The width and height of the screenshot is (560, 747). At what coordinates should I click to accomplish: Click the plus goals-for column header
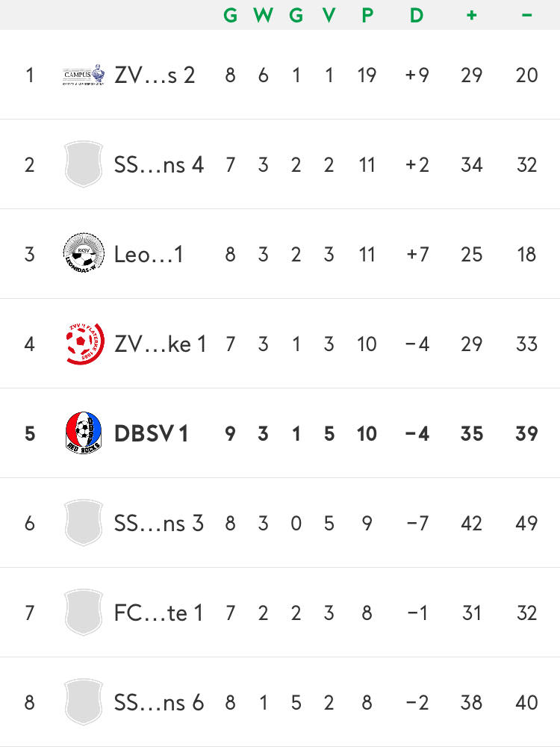[x=471, y=15]
